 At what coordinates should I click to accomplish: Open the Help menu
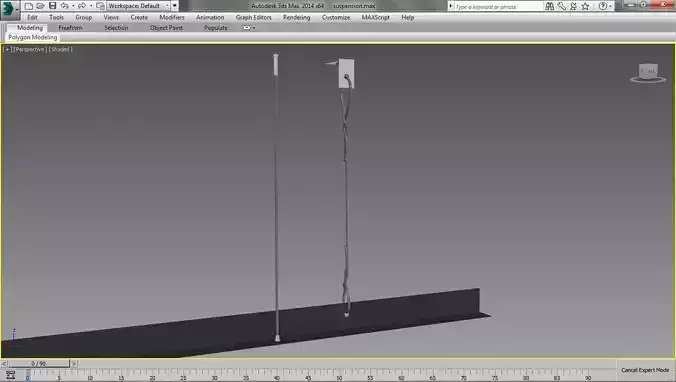(x=408, y=17)
